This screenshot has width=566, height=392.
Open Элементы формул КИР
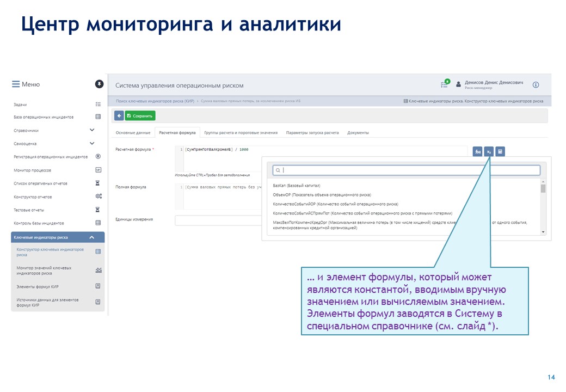pyautogui.click(x=38, y=287)
